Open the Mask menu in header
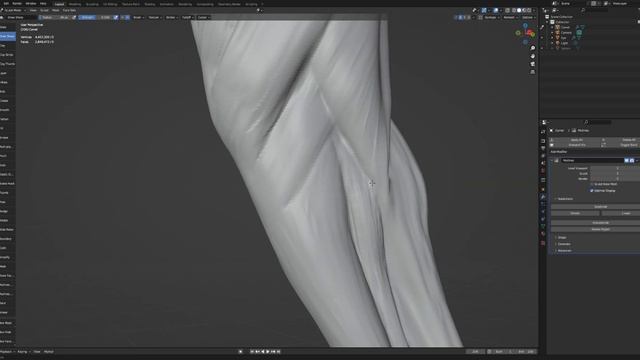The width and height of the screenshot is (640, 360). pos(56,10)
